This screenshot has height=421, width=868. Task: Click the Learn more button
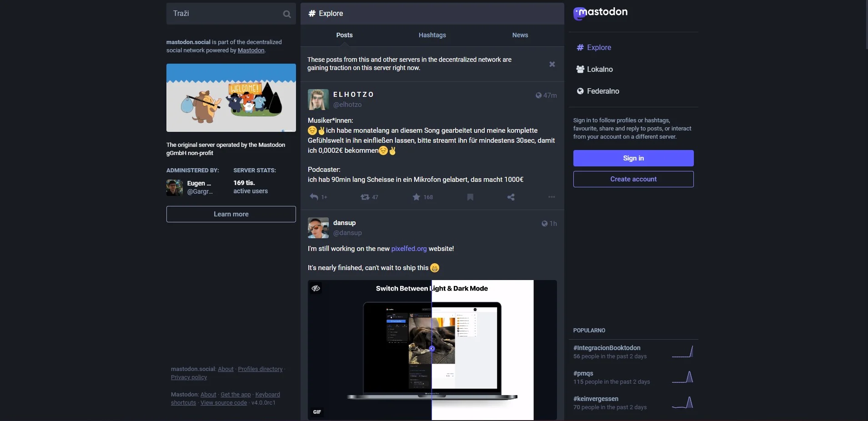231,214
